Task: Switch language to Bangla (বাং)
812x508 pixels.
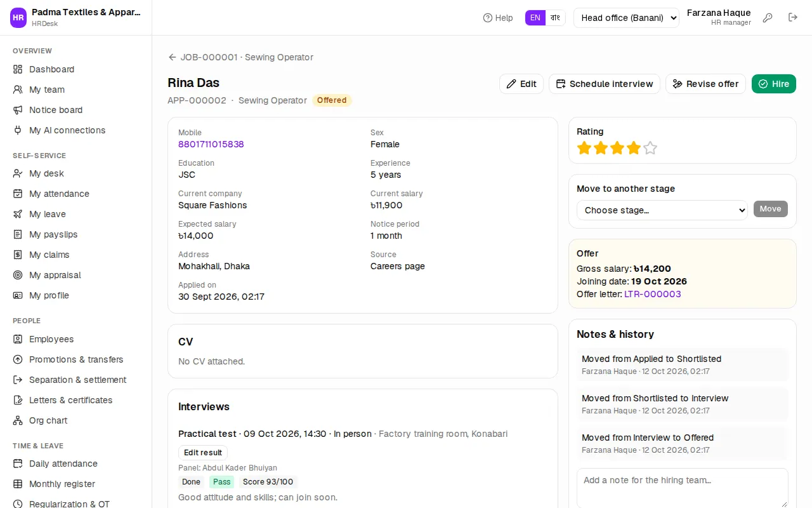Action: (556, 18)
